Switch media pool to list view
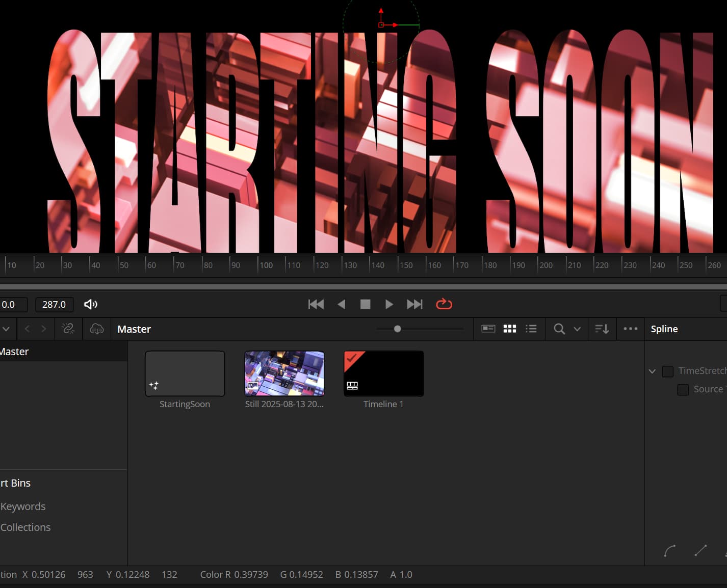The width and height of the screenshot is (727, 588). [x=531, y=329]
